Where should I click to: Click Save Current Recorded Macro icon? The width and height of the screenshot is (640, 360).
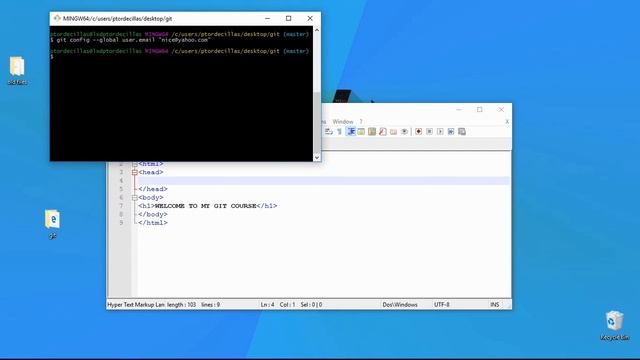tap(462, 131)
